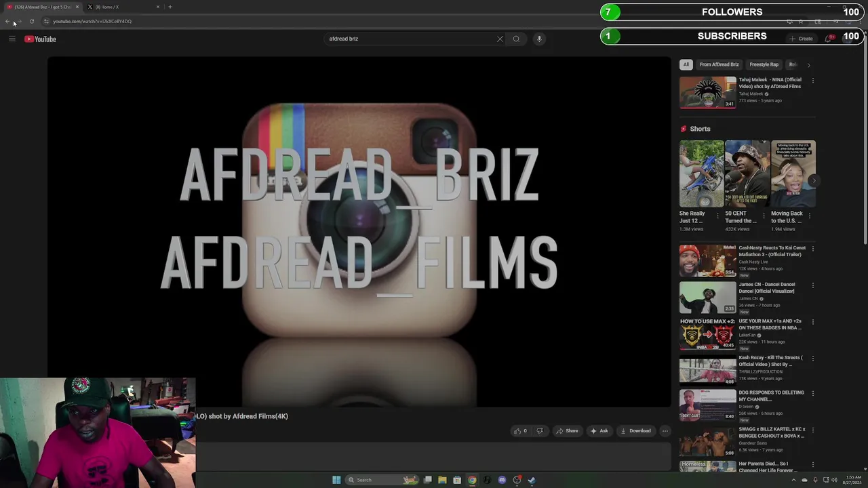
Task: Open options for Tahaj Maleek NINA video
Action: tap(812, 81)
